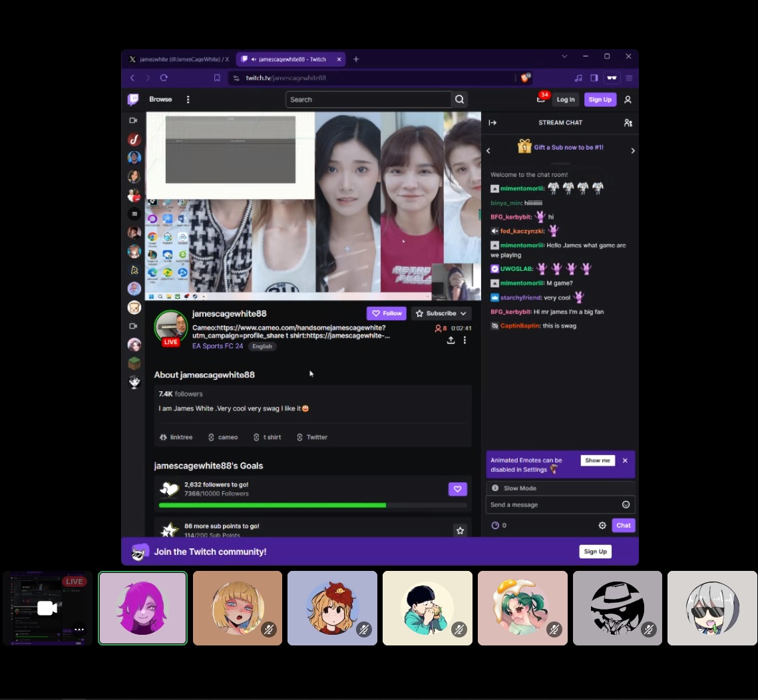Open the Minecraft block channel in sidebar
The height and width of the screenshot is (700, 758).
[134, 363]
